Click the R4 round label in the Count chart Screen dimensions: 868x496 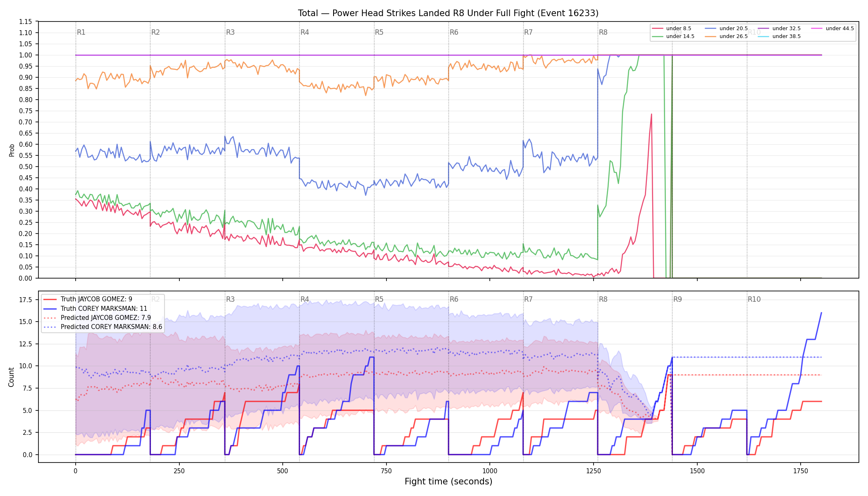coord(305,299)
